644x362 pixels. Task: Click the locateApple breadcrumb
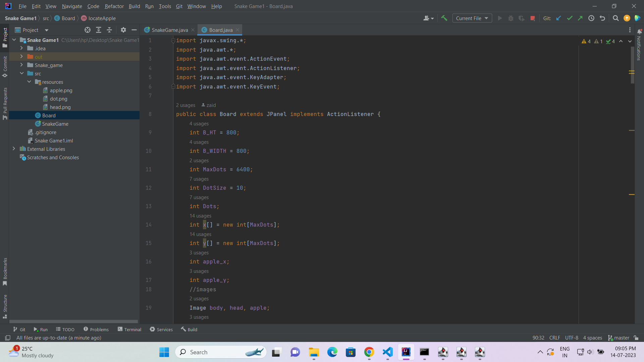click(102, 18)
